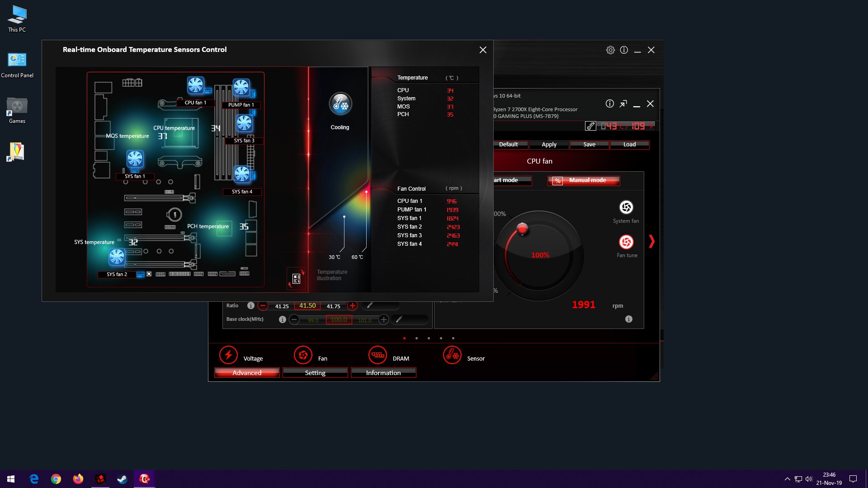Click the Default button

click(x=510, y=145)
